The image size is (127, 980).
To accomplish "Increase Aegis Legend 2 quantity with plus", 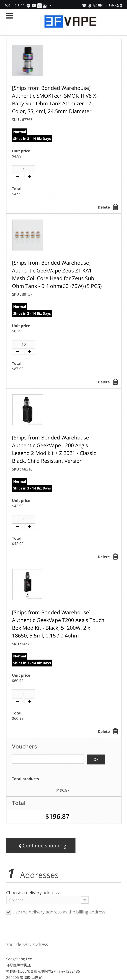I will (30, 526).
